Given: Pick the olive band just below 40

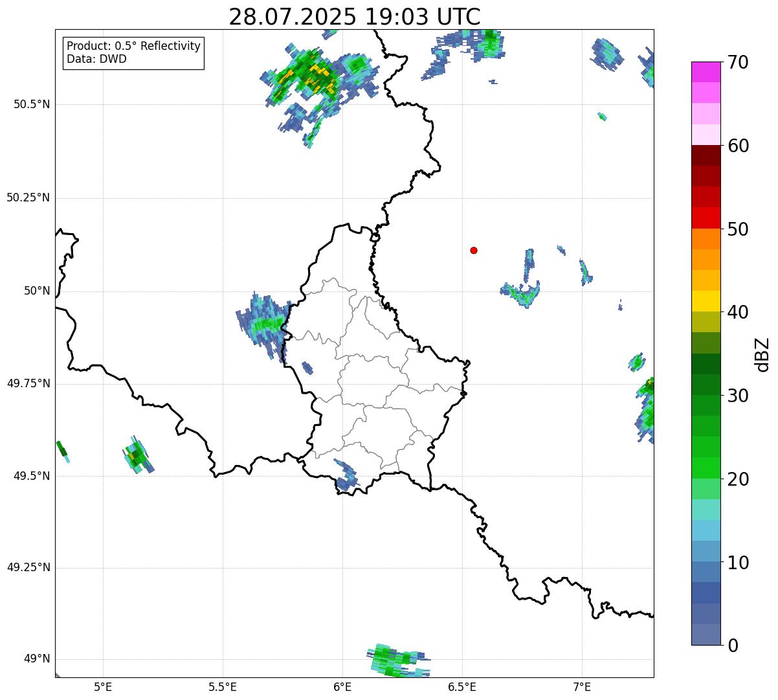Looking at the screenshot, I should tap(706, 322).
